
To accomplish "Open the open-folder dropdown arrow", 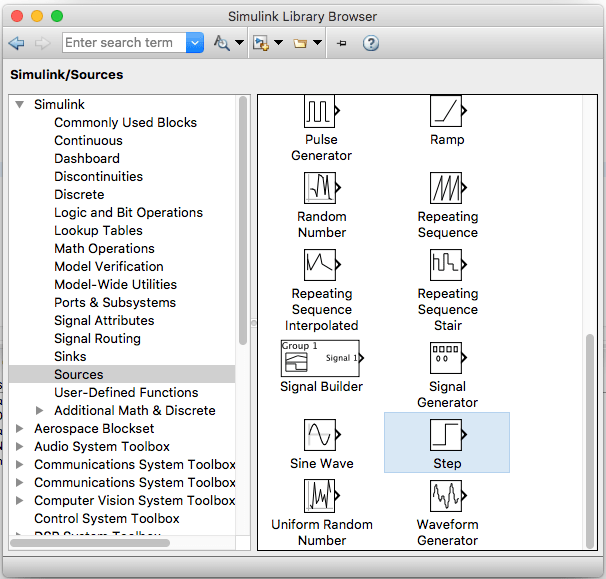I will coord(317,43).
